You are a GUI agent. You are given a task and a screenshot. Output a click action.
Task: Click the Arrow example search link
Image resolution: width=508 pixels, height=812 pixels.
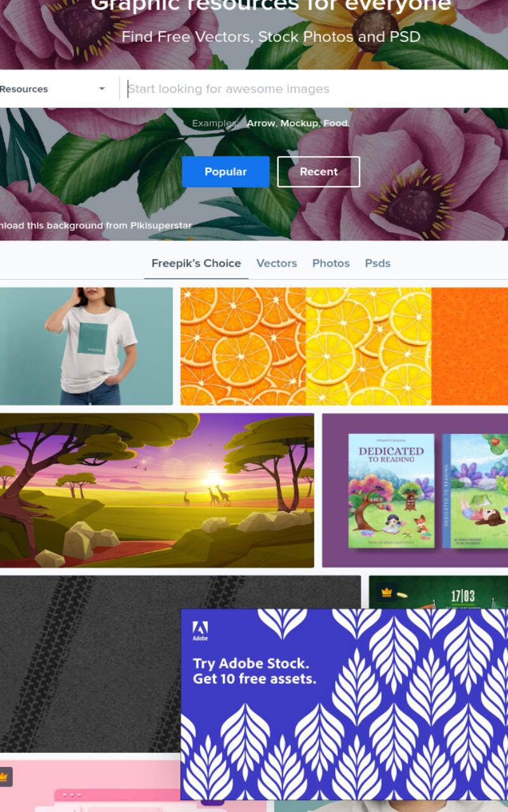tap(261, 123)
